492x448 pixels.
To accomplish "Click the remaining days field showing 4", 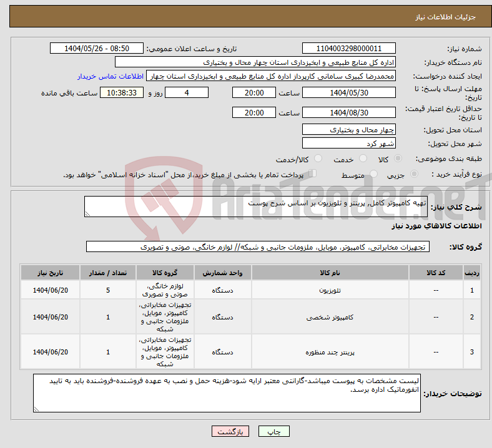I will [x=187, y=92].
